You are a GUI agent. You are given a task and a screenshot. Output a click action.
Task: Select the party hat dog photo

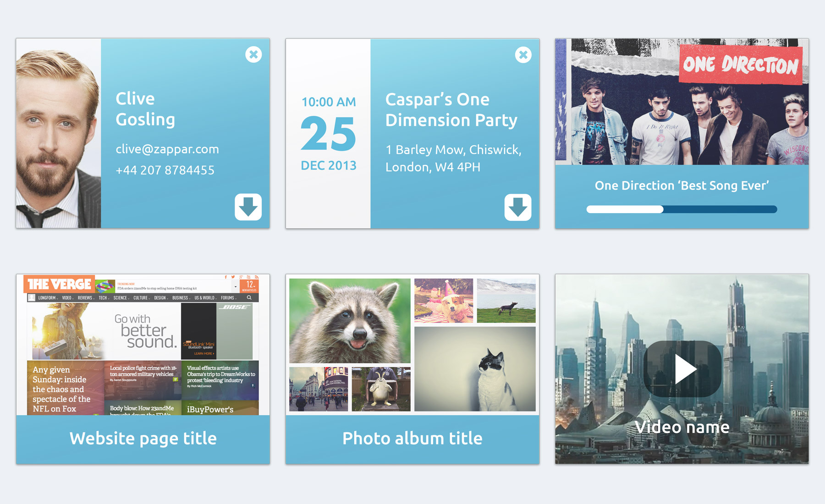444,301
